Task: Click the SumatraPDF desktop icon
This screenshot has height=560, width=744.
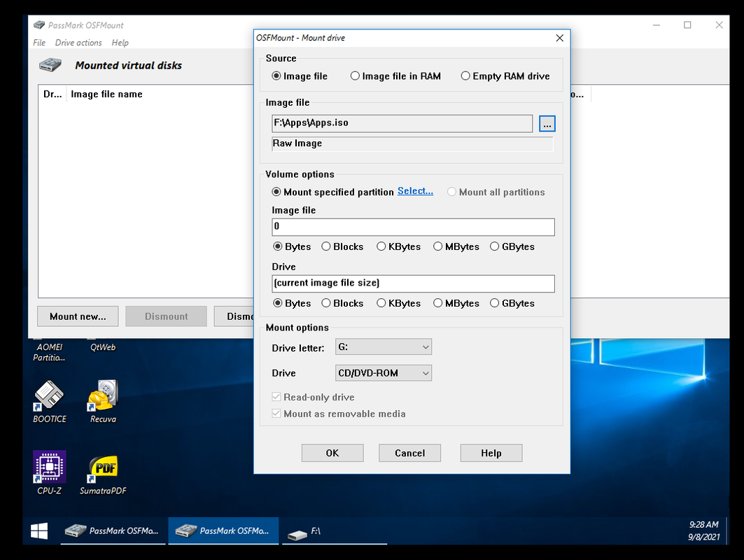Action: 103,475
